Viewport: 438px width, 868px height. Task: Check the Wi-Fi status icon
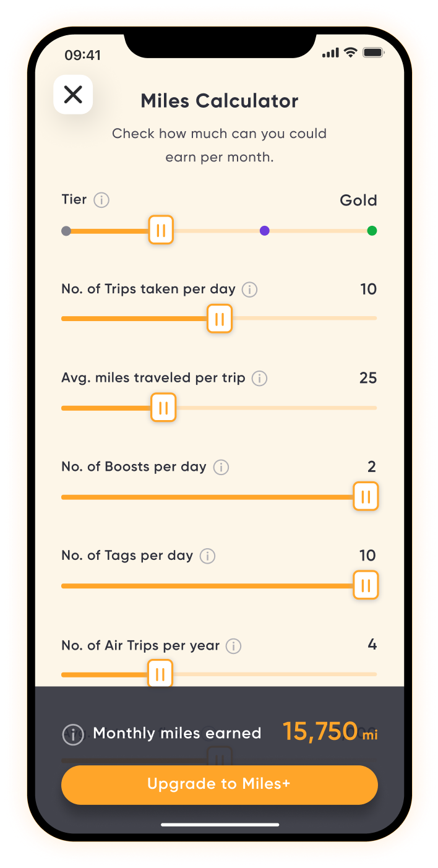(x=351, y=53)
